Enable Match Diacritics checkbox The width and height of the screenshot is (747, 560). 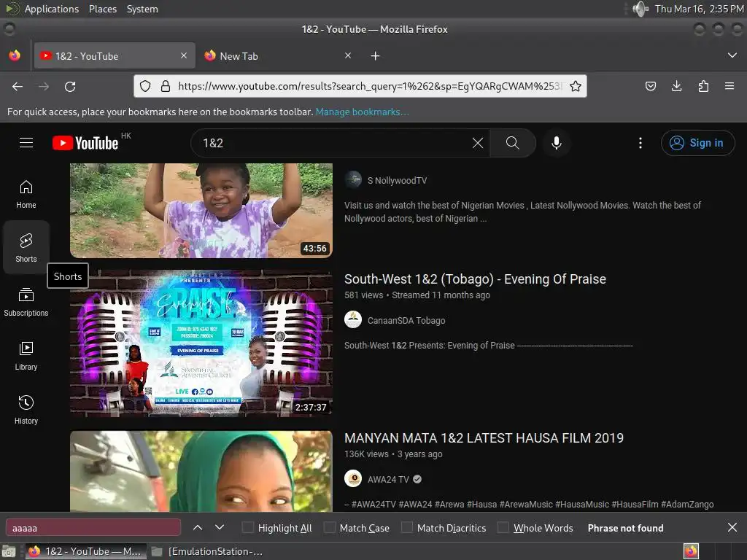pos(407,528)
